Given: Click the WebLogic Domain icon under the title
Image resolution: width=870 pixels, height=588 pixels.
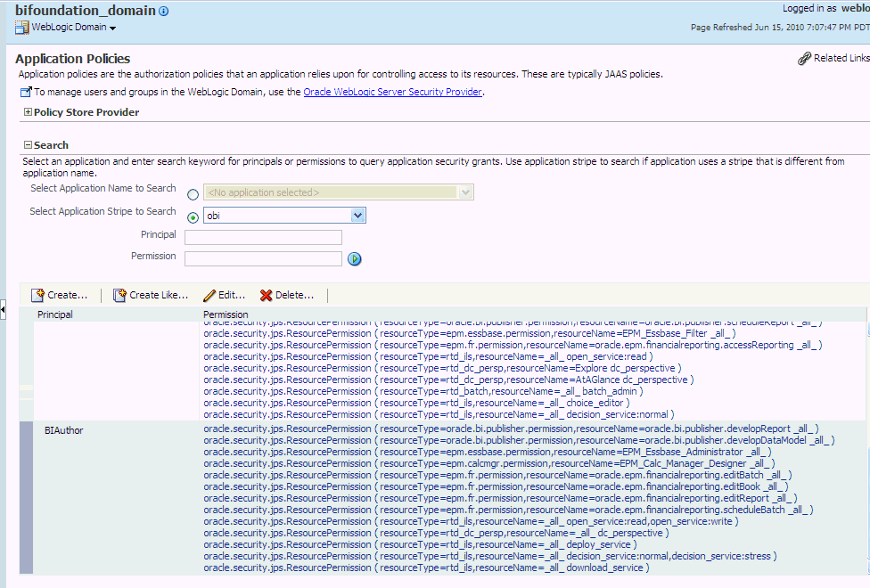Looking at the screenshot, I should 20,27.
